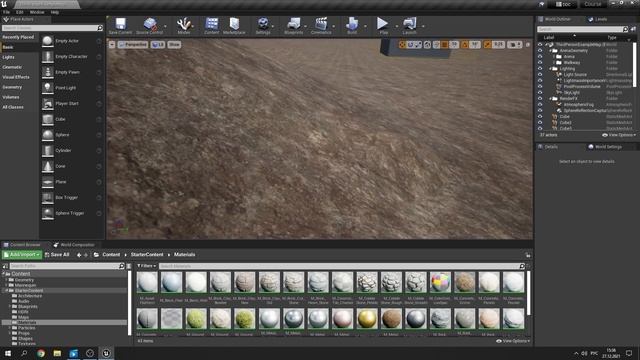
Task: Toggle visibility of the Walkway folder
Action: coord(540,62)
